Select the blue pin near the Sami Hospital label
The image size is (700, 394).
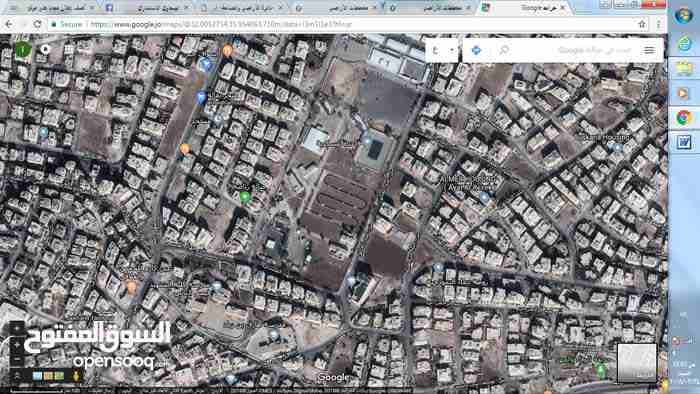point(618,148)
